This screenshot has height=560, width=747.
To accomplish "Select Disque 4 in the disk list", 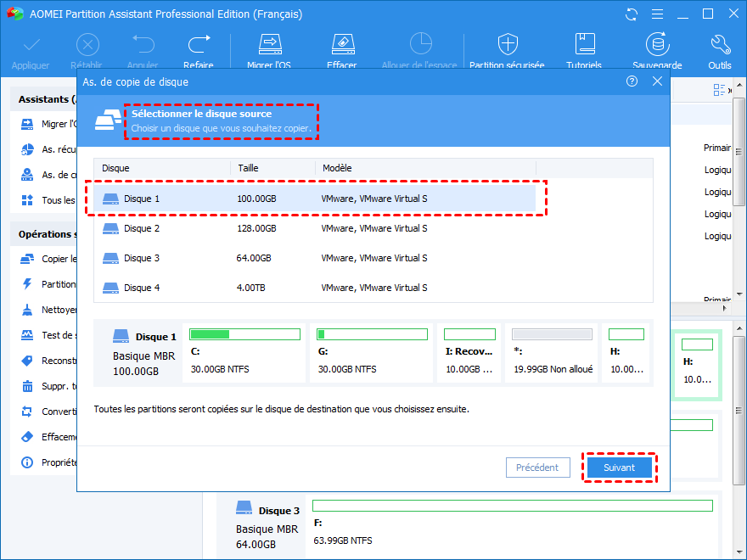I will pyautogui.click(x=315, y=288).
